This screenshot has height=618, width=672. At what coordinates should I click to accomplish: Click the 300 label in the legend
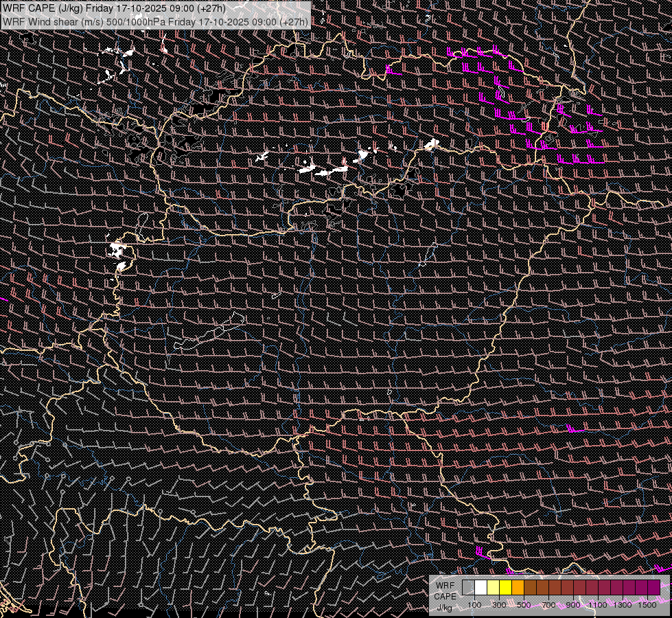[499, 605]
